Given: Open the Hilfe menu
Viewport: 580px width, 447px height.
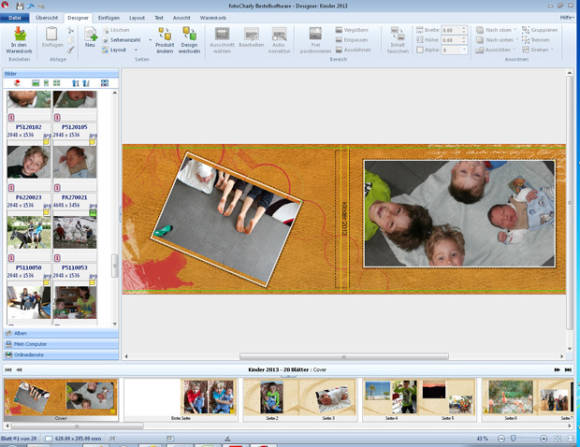Looking at the screenshot, I should click(x=567, y=18).
